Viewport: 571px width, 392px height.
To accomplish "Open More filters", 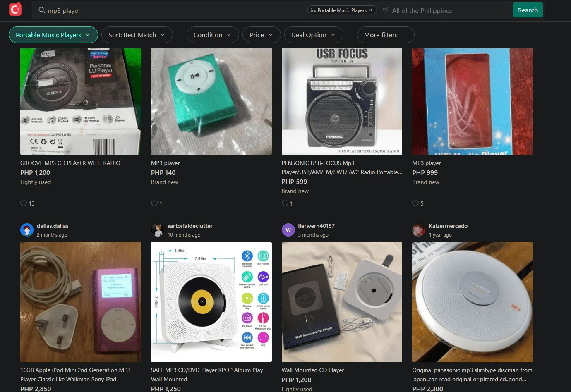I will [386, 35].
